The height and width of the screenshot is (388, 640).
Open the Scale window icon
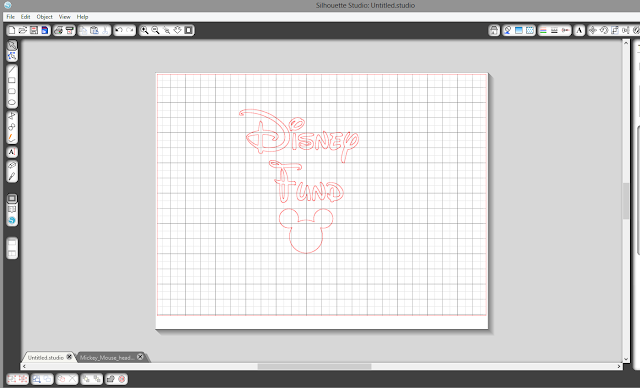[615, 30]
